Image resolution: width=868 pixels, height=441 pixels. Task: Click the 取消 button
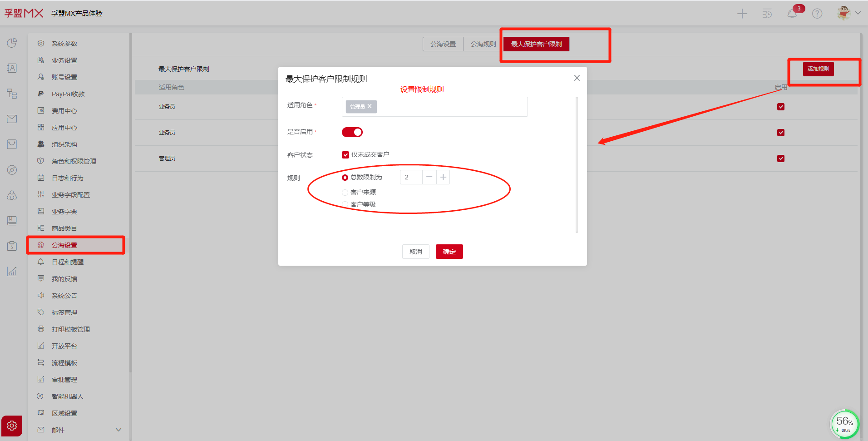[x=415, y=252]
